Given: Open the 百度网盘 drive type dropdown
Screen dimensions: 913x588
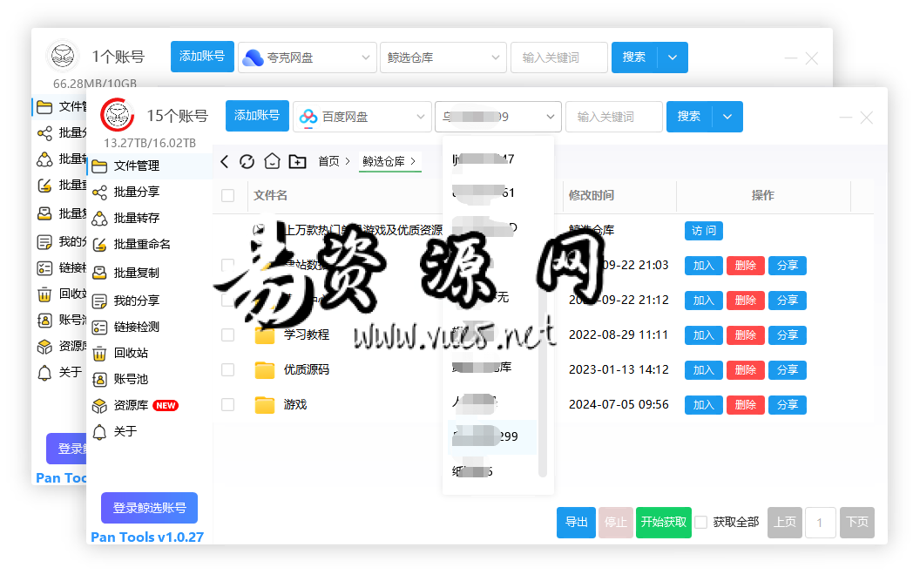Looking at the screenshot, I should [362, 117].
